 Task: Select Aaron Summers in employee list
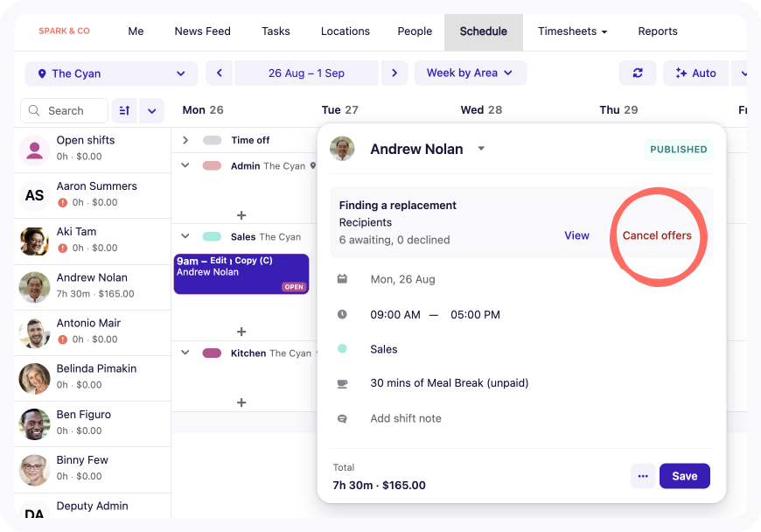tap(92, 195)
